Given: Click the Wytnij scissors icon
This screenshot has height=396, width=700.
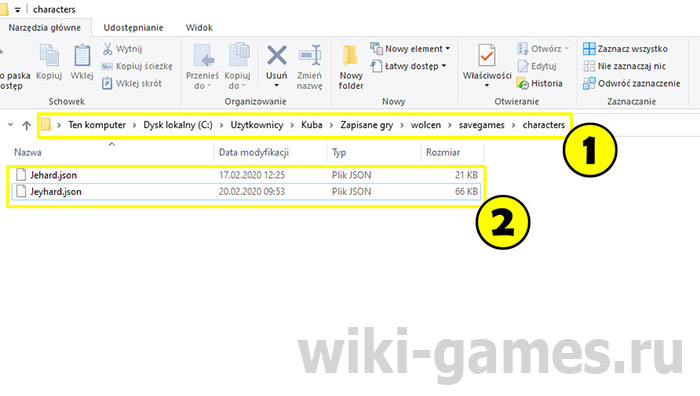Looking at the screenshot, I should click(x=108, y=49).
